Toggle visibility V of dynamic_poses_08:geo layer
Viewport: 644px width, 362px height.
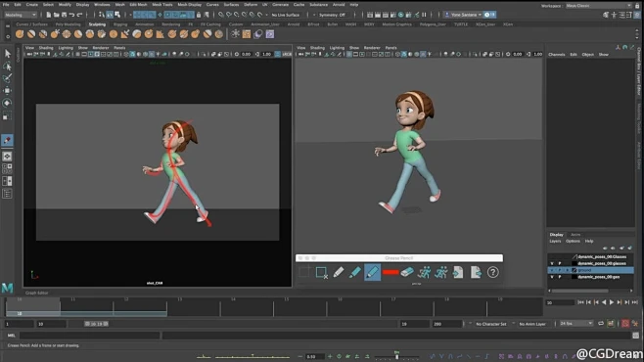point(552,277)
